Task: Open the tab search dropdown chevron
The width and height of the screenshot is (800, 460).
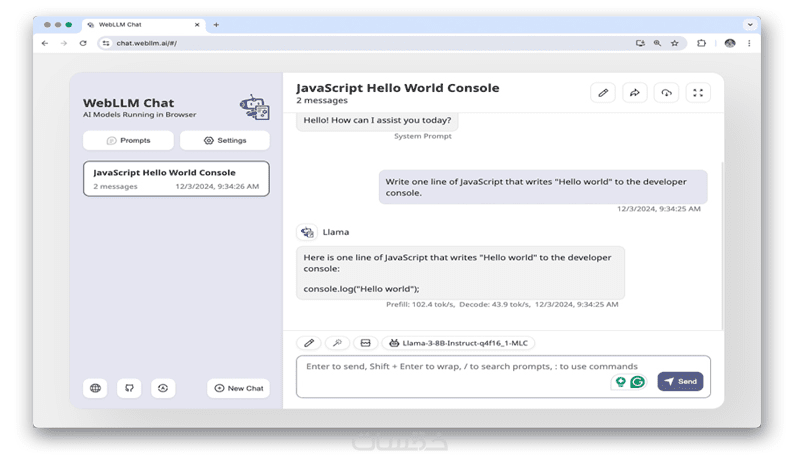Action: pyautogui.click(x=750, y=24)
